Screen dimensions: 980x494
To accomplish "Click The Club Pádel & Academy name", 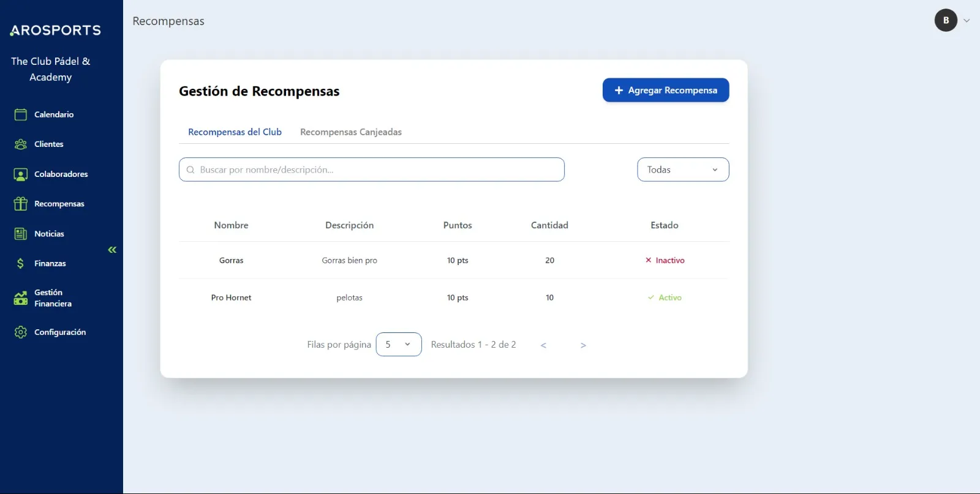I will point(50,69).
